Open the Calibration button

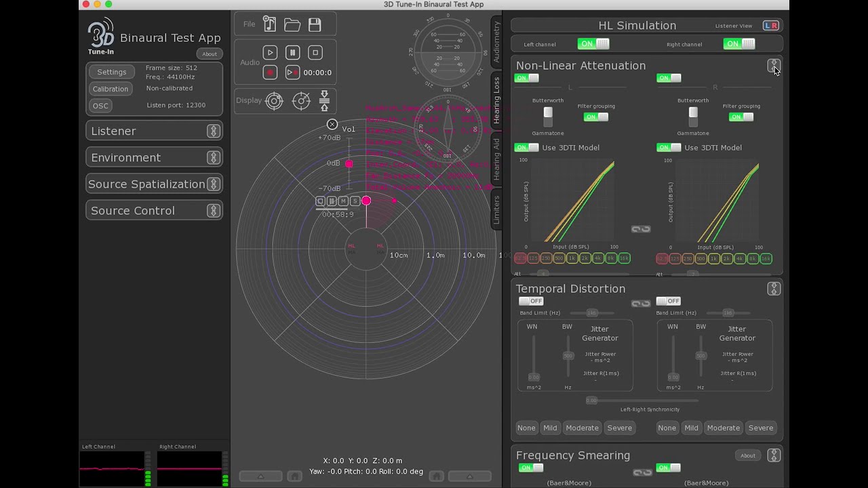click(111, 89)
